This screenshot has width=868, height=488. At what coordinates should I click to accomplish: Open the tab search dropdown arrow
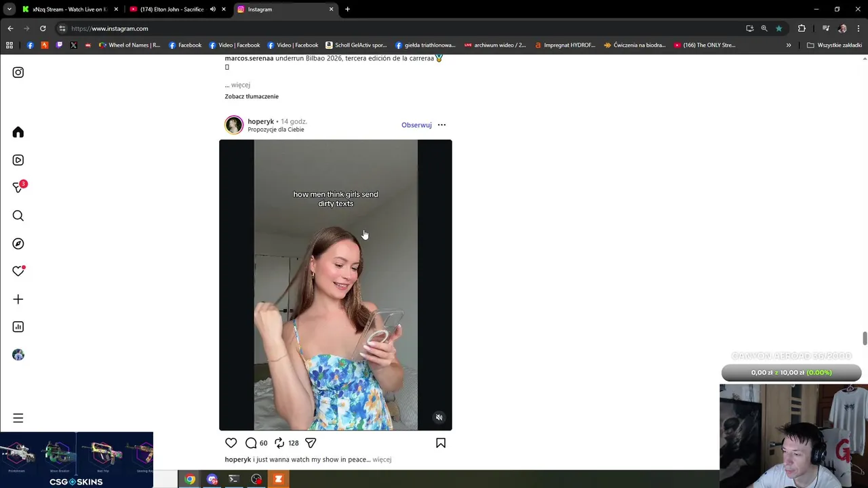[x=9, y=9]
